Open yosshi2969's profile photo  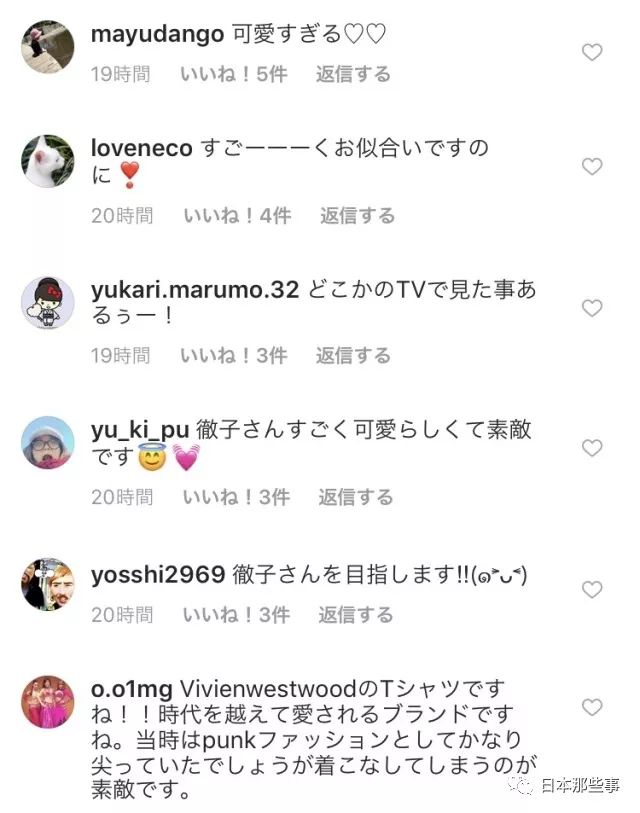point(48,584)
